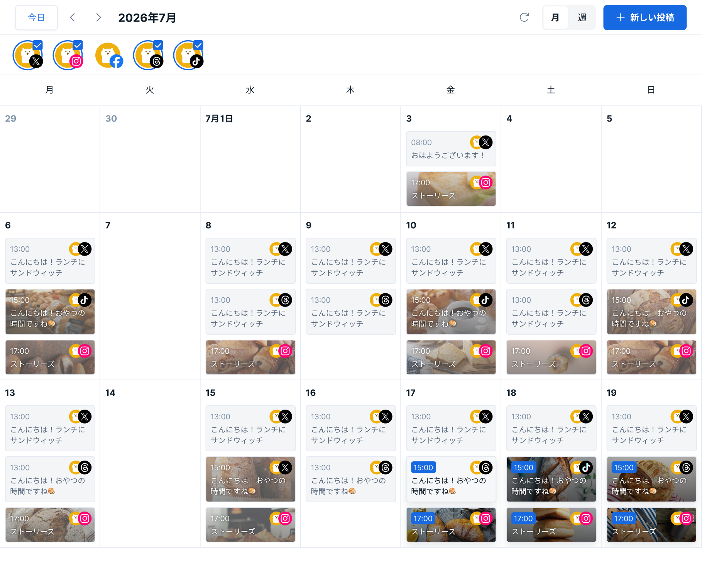Select the previous-month date 29
The width and height of the screenshot is (702, 588).
click(x=11, y=119)
